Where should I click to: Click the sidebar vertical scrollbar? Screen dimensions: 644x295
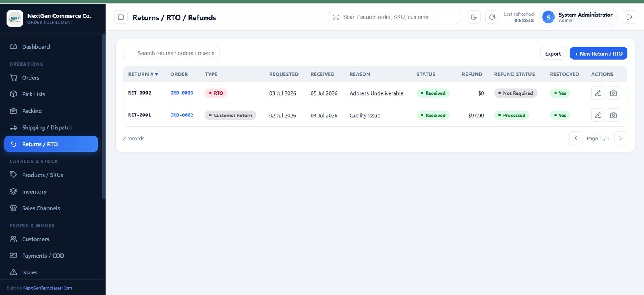coord(103,117)
